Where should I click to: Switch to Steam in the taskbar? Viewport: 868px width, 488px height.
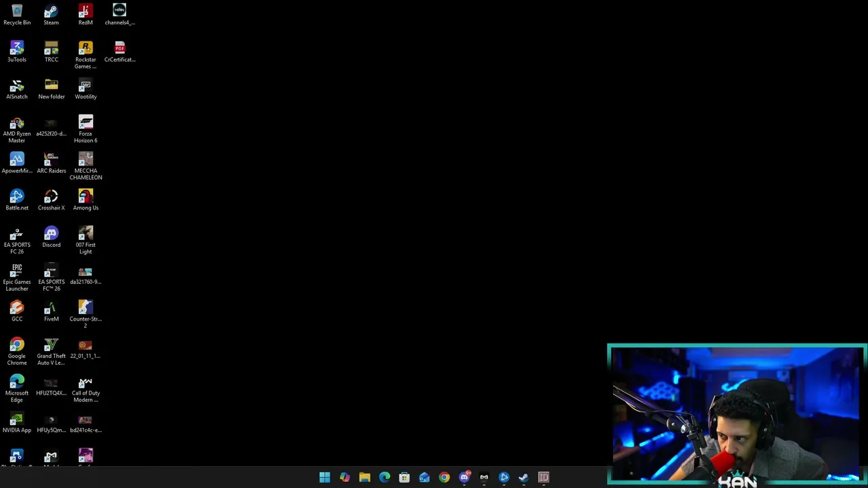tap(524, 477)
